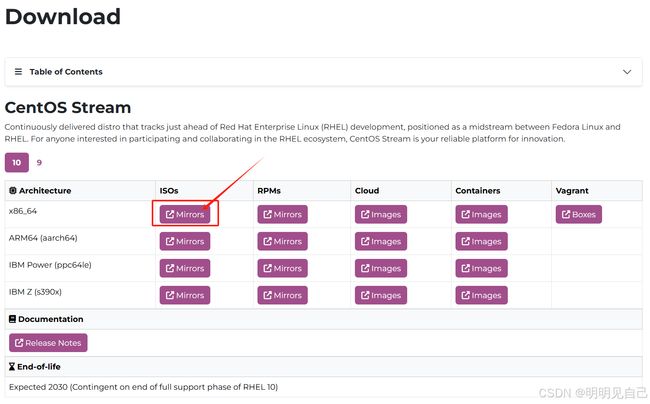The height and width of the screenshot is (404, 650).
Task: Open Release Notes documentation
Action: tap(48, 343)
